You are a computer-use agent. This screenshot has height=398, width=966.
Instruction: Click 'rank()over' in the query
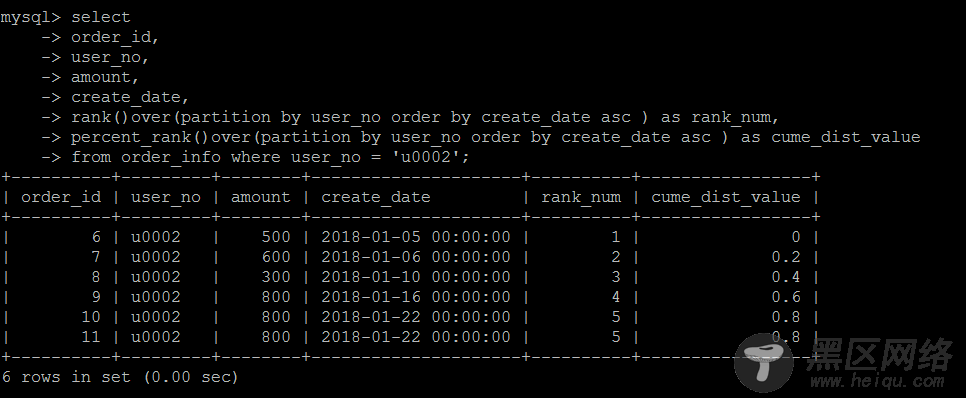pos(126,117)
